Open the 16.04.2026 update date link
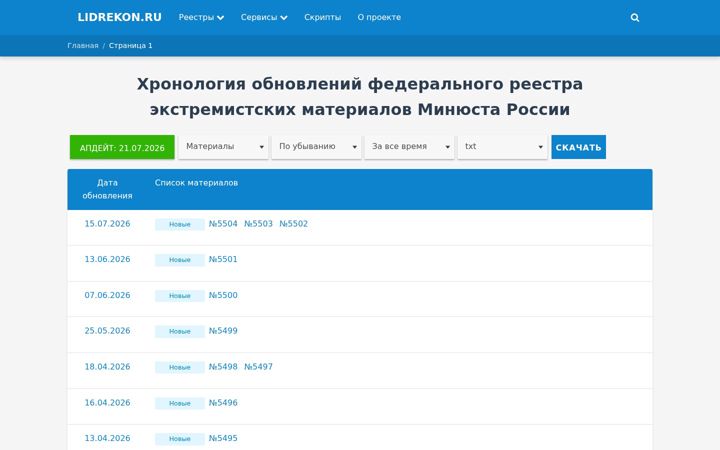The height and width of the screenshot is (450, 720). tap(107, 403)
